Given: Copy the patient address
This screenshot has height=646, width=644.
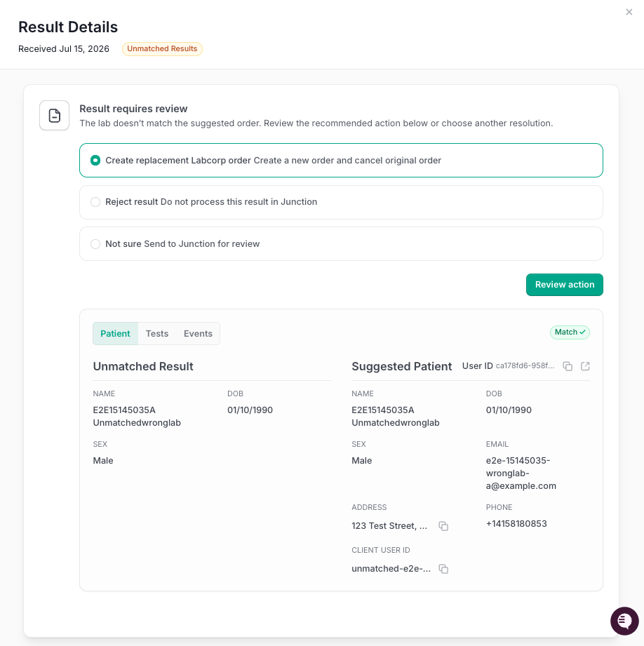Looking at the screenshot, I should coord(443,526).
